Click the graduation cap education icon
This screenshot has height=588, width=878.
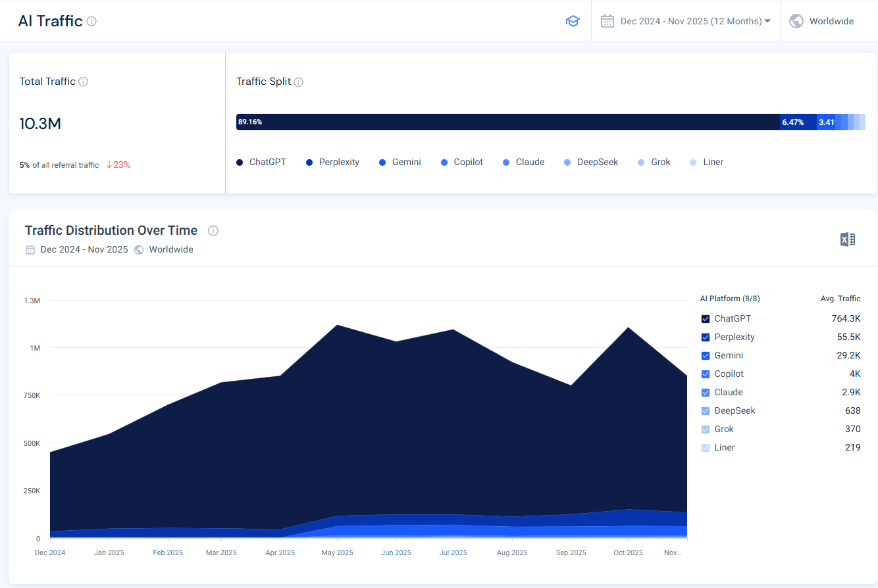pos(573,21)
